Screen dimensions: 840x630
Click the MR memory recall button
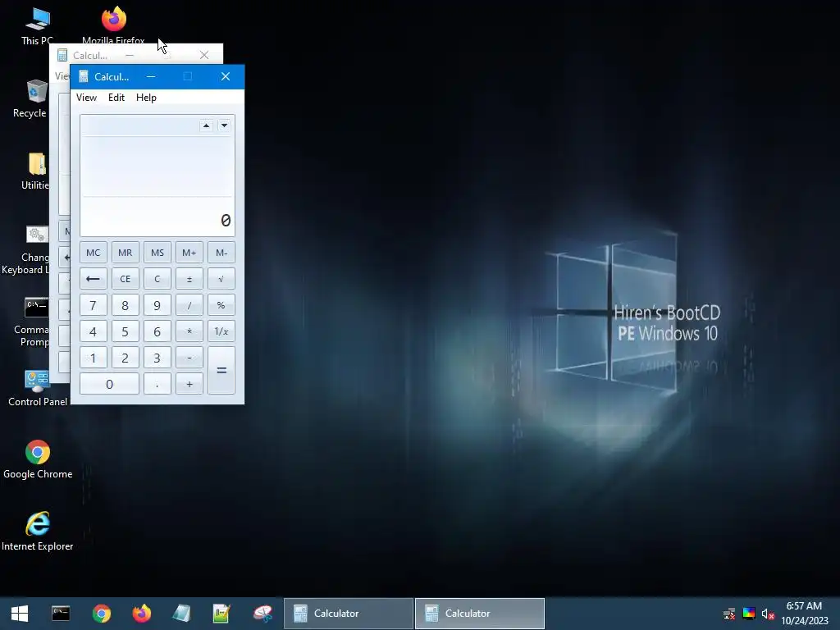[x=126, y=253]
